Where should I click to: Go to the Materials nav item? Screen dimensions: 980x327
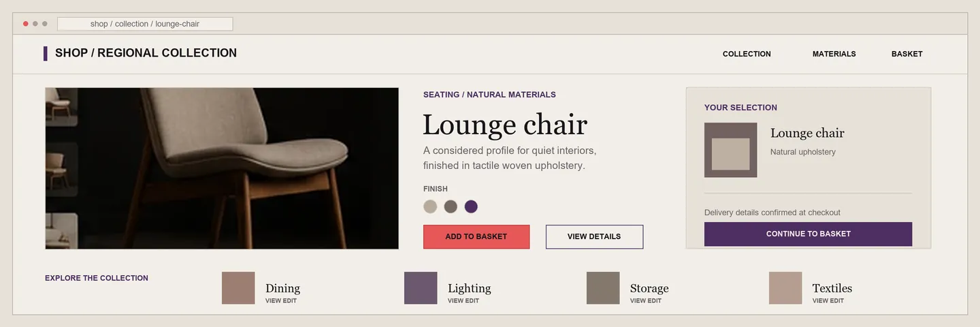tap(834, 54)
